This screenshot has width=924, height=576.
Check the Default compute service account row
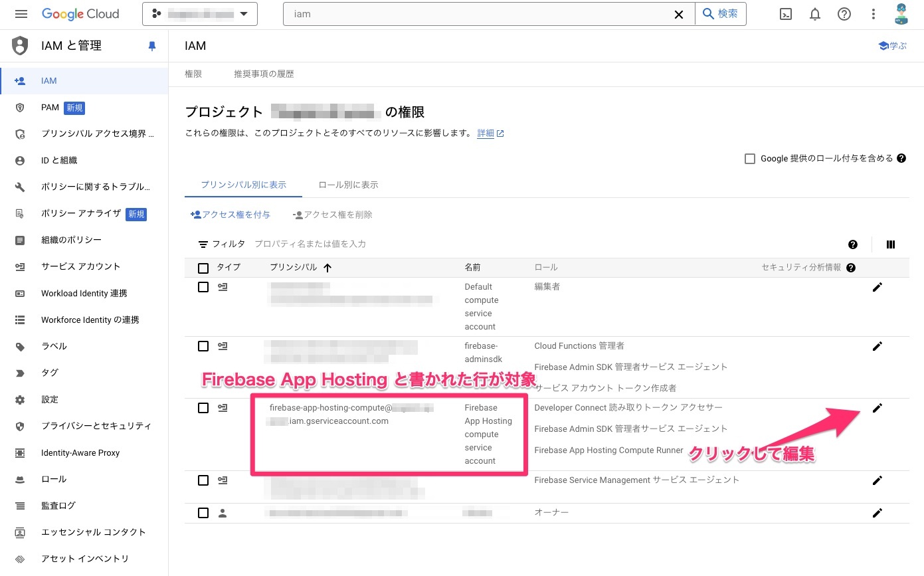click(x=203, y=287)
